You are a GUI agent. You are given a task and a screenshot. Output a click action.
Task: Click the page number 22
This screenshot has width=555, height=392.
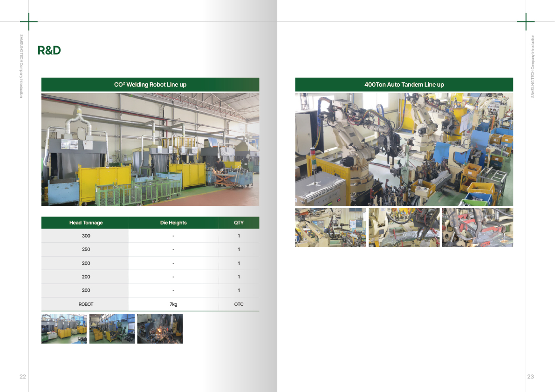[22, 377]
